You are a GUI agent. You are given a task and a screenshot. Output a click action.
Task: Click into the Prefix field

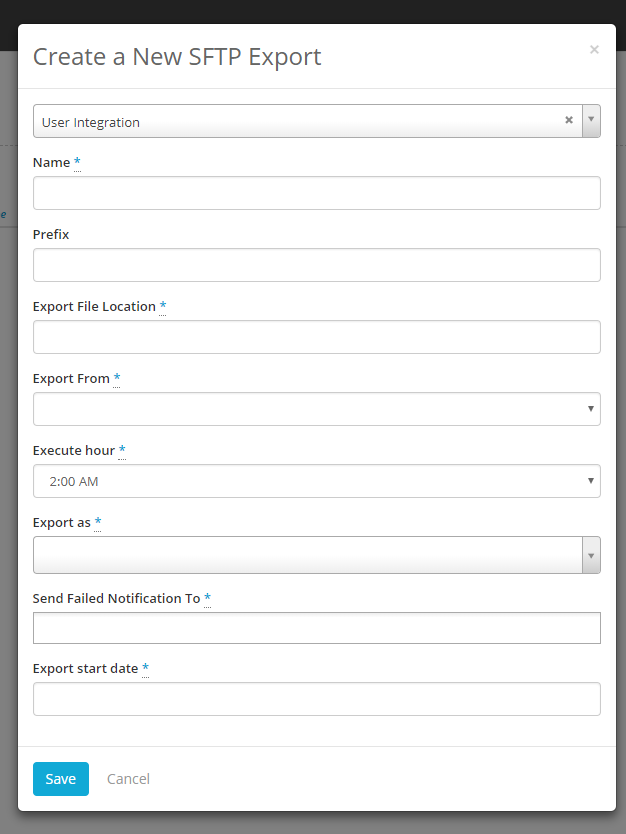[317, 265]
